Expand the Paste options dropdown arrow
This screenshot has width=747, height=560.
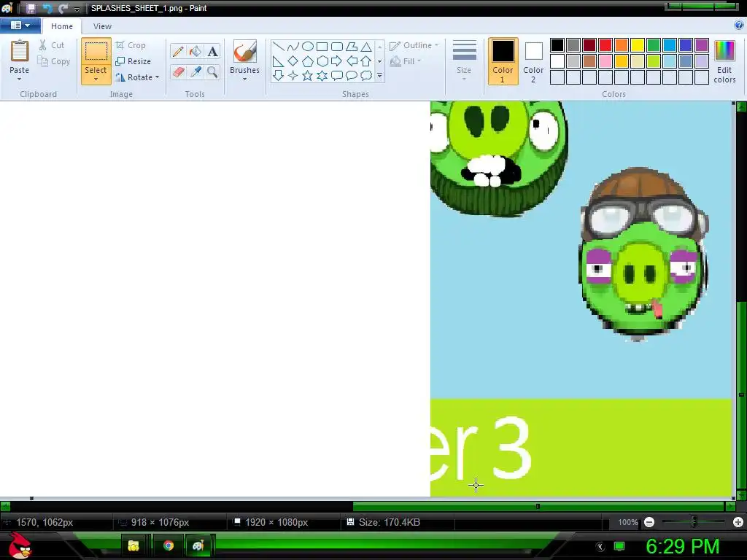20,79
